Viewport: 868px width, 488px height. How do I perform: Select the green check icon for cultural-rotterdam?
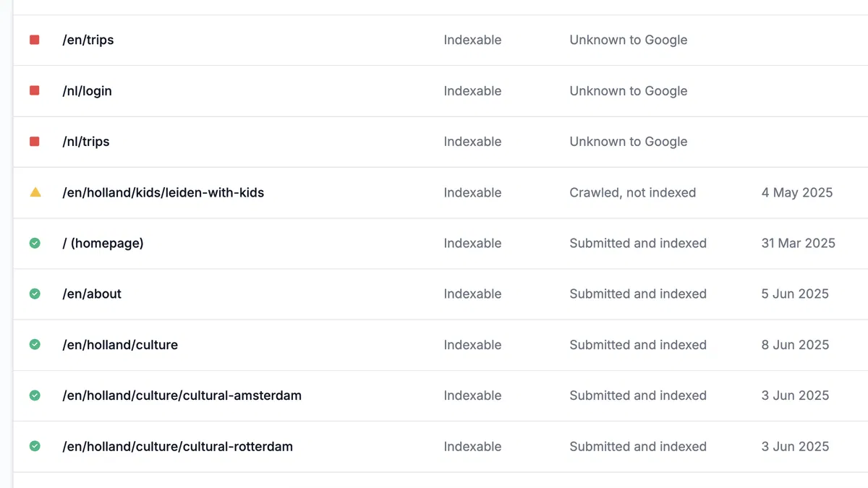[35, 446]
